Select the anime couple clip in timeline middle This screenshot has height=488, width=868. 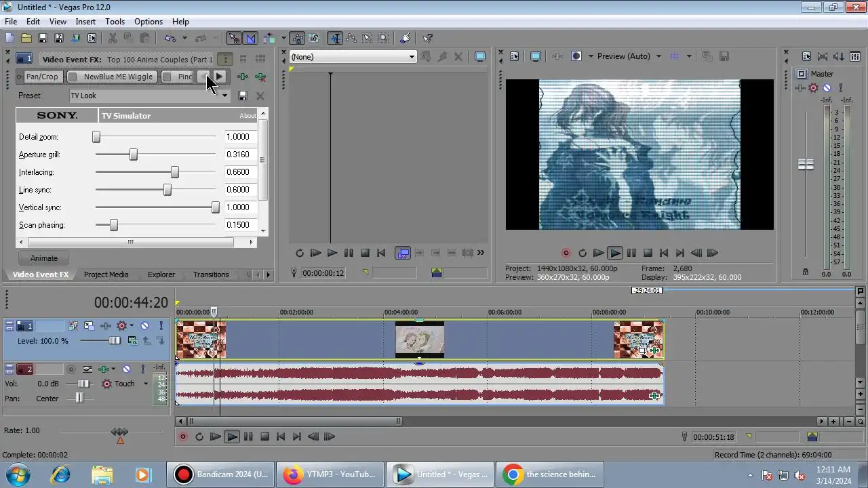pos(420,340)
